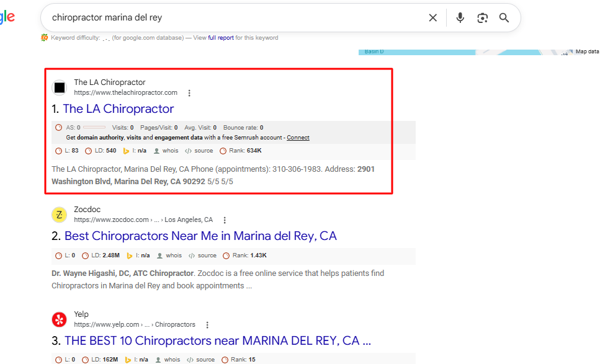
Task: Open whois for the Yelp result
Action: (168, 360)
